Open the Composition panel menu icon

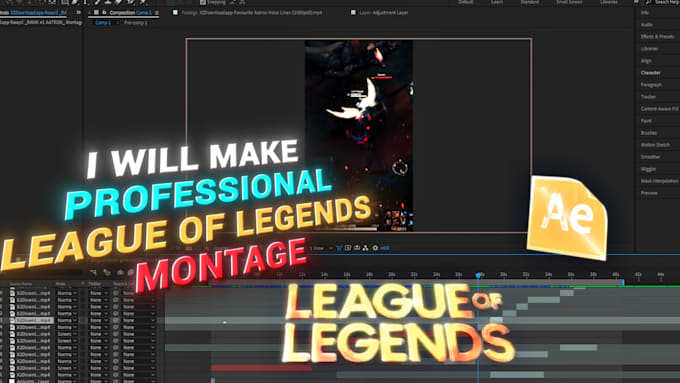pyautogui.click(x=157, y=13)
